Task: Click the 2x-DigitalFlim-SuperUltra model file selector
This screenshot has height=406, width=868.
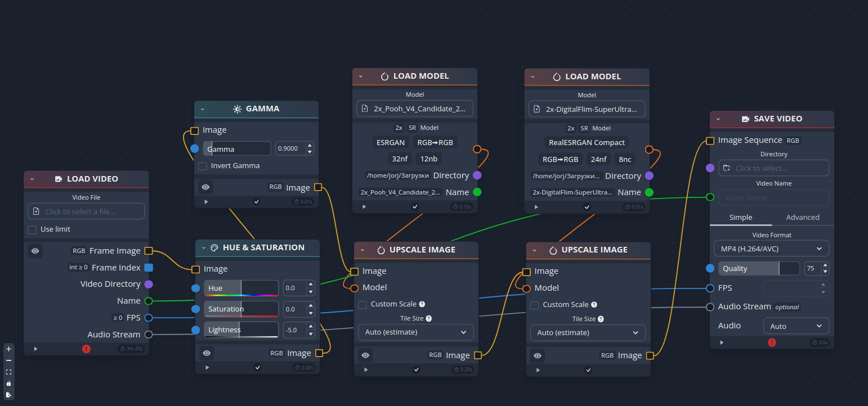Action: pyautogui.click(x=587, y=109)
